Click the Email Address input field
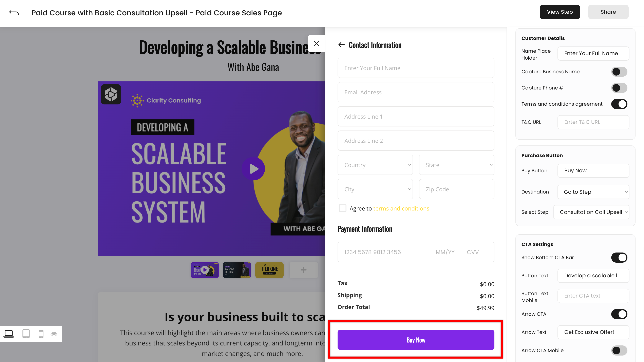This screenshot has width=644, height=362. (x=416, y=92)
